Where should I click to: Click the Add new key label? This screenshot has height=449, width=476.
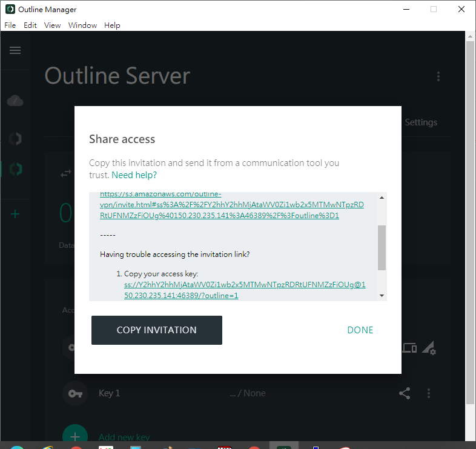[x=124, y=437]
